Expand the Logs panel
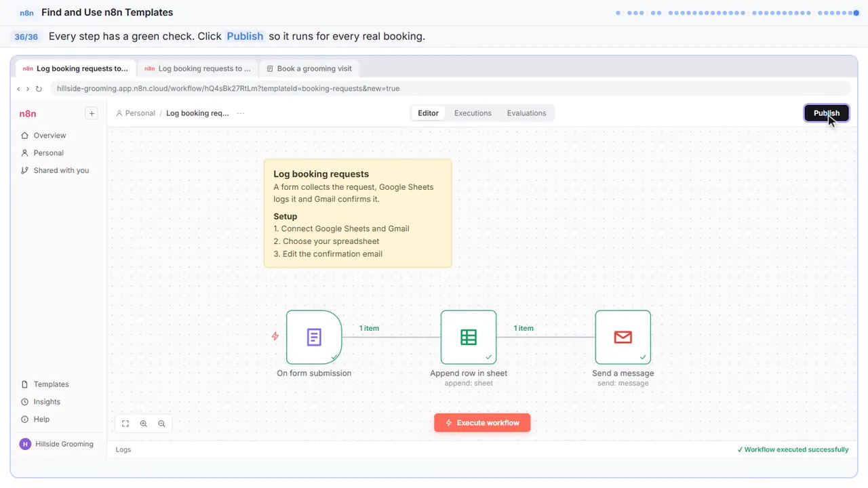This screenshot has width=868, height=488. pos(123,449)
